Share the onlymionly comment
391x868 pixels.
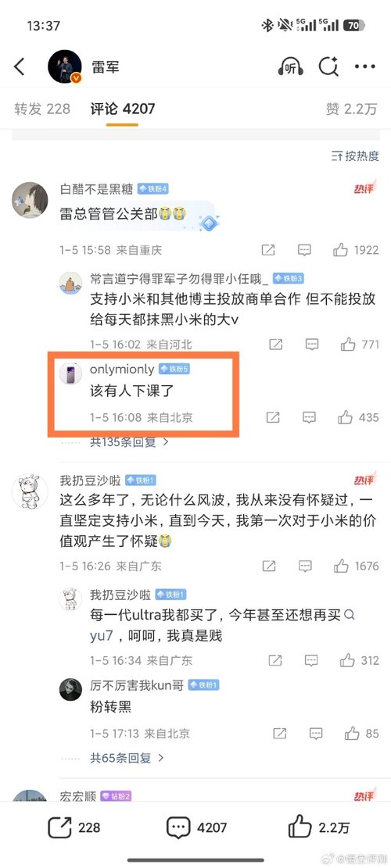coord(272,417)
